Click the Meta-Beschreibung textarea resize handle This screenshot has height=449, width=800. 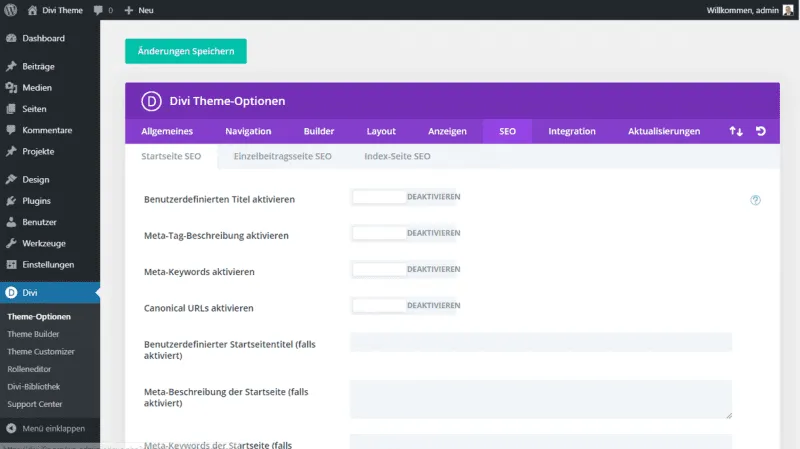point(729,415)
